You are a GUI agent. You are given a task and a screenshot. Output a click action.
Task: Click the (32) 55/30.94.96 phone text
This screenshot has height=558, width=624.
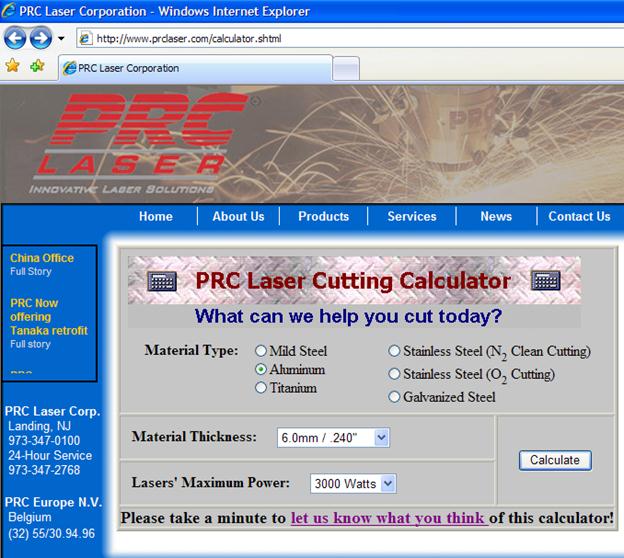point(51,533)
